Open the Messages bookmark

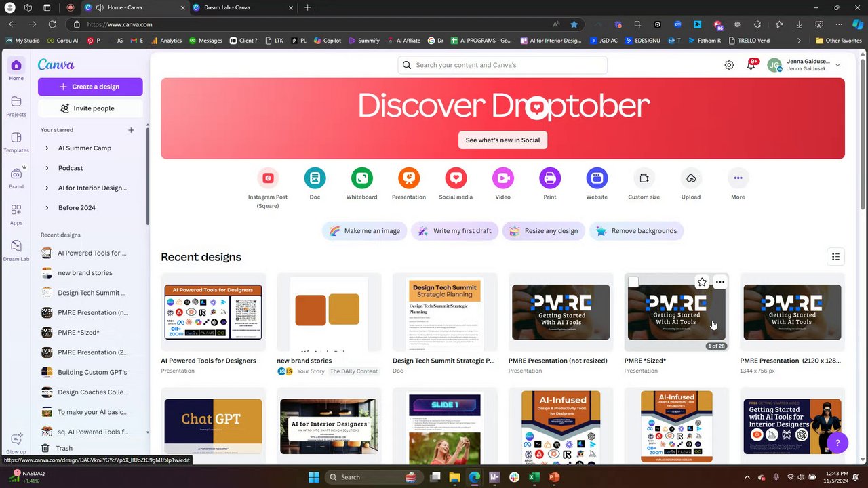click(x=206, y=41)
